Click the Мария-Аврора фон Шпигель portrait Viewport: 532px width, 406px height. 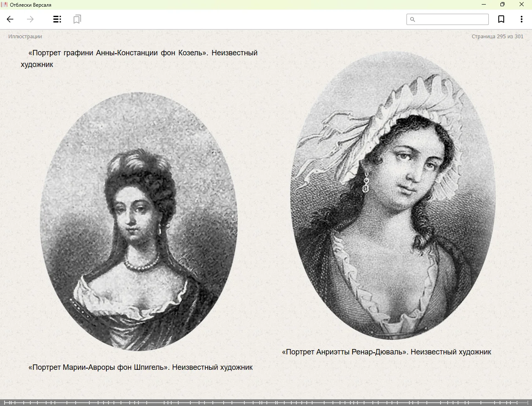138,221
